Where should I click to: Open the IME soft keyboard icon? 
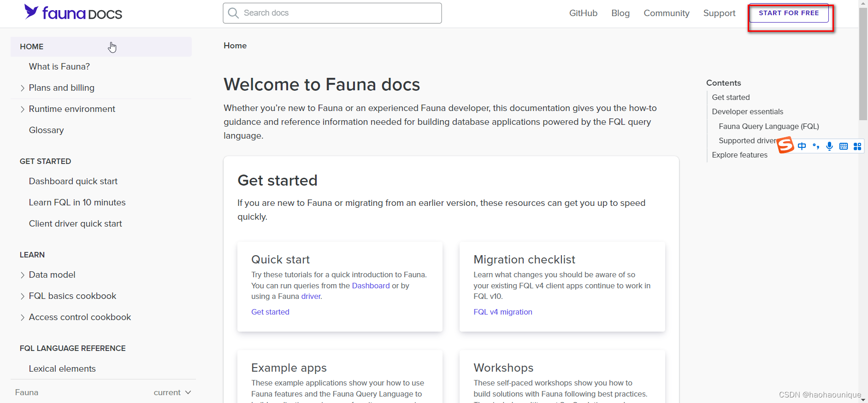(x=844, y=146)
